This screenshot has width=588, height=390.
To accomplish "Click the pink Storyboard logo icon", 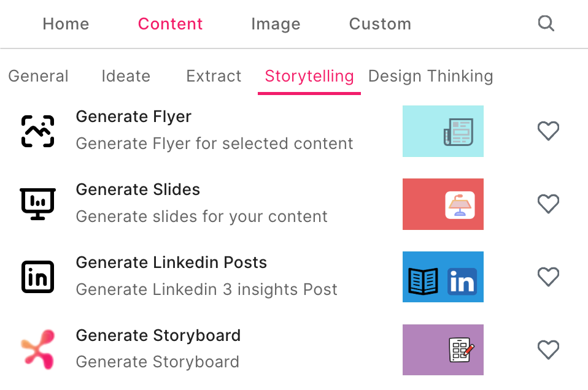I will [x=38, y=350].
